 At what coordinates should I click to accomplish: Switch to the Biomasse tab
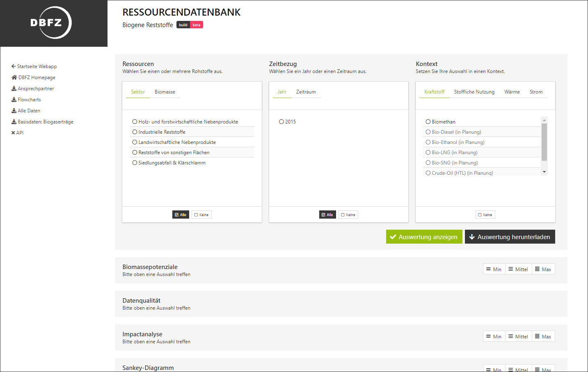point(165,92)
